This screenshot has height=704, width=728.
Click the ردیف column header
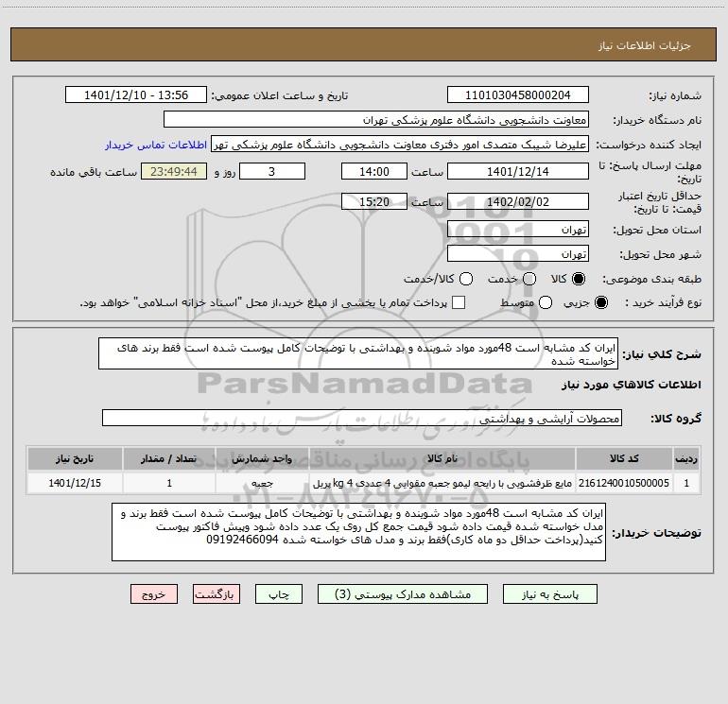pos(685,458)
